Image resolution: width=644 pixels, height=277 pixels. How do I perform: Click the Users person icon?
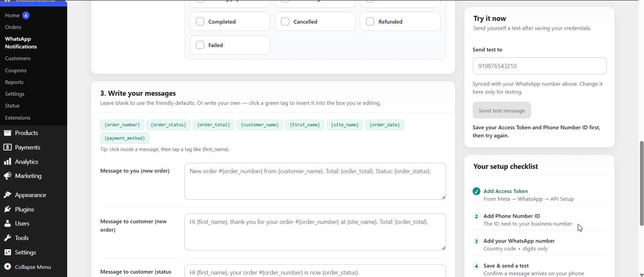click(8, 224)
